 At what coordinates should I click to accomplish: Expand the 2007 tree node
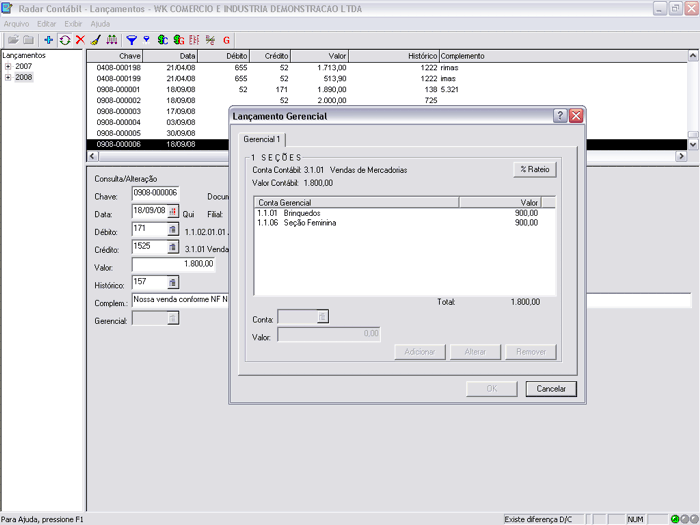point(8,66)
